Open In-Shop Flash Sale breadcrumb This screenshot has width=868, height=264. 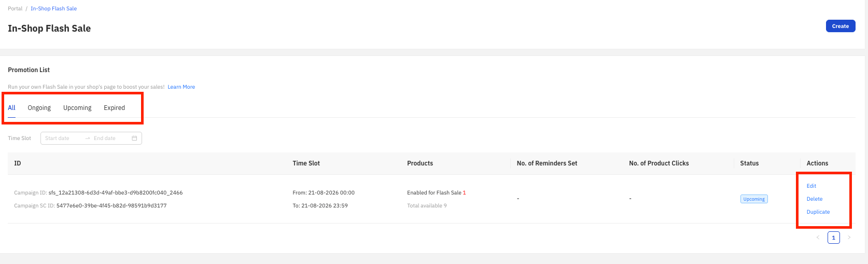[x=53, y=8]
